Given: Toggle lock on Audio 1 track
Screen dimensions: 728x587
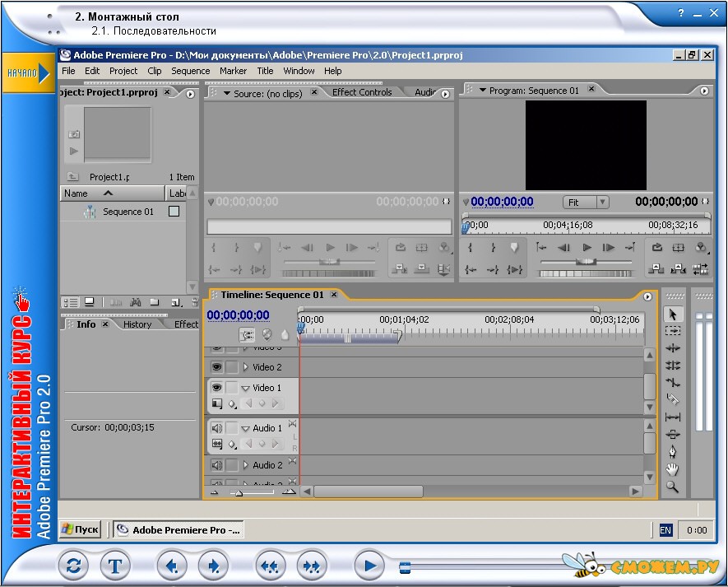Looking at the screenshot, I should click(231, 428).
